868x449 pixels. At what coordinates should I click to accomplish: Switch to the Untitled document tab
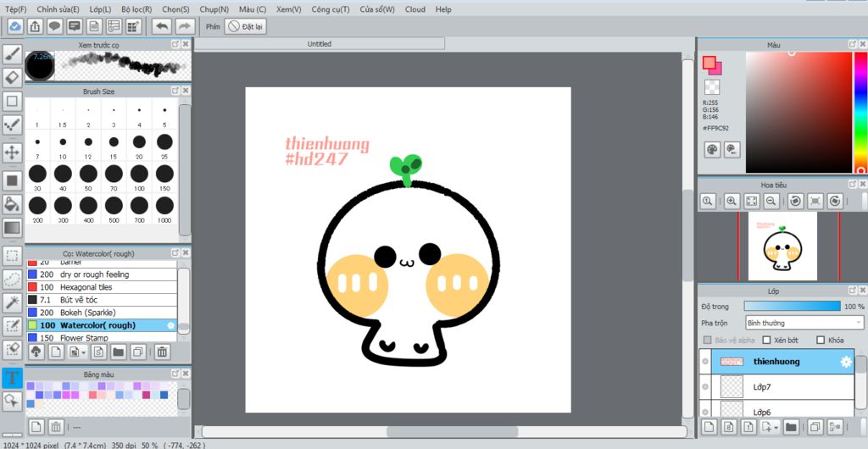click(x=320, y=44)
